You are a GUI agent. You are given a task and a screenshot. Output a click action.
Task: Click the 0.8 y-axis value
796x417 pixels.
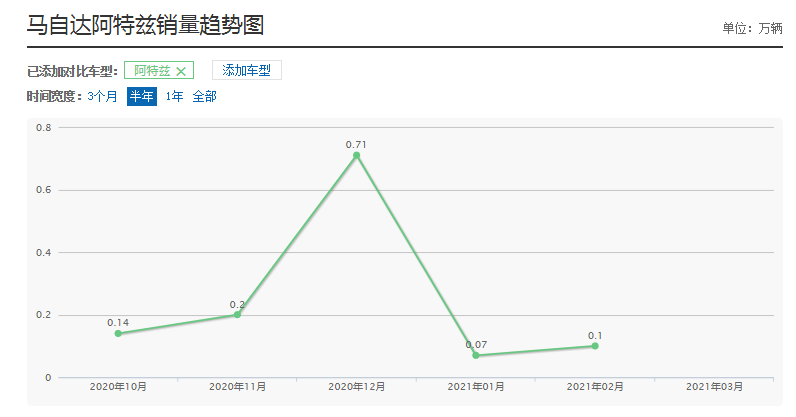coord(44,127)
